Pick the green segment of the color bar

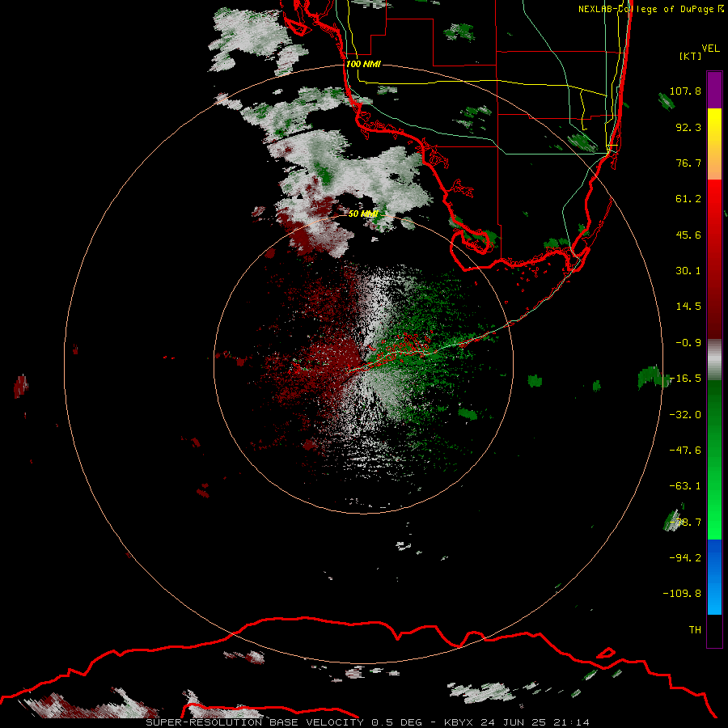click(714, 459)
